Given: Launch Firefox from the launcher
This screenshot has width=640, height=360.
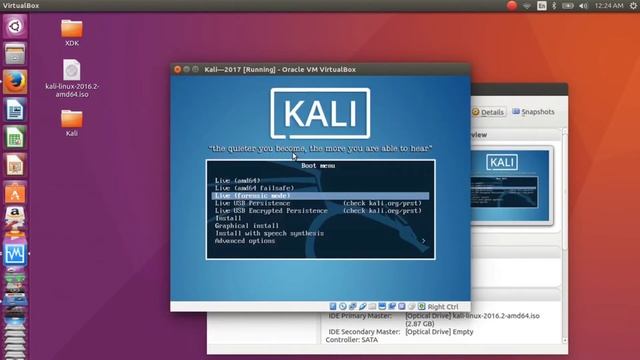Looking at the screenshot, I should point(15,82).
